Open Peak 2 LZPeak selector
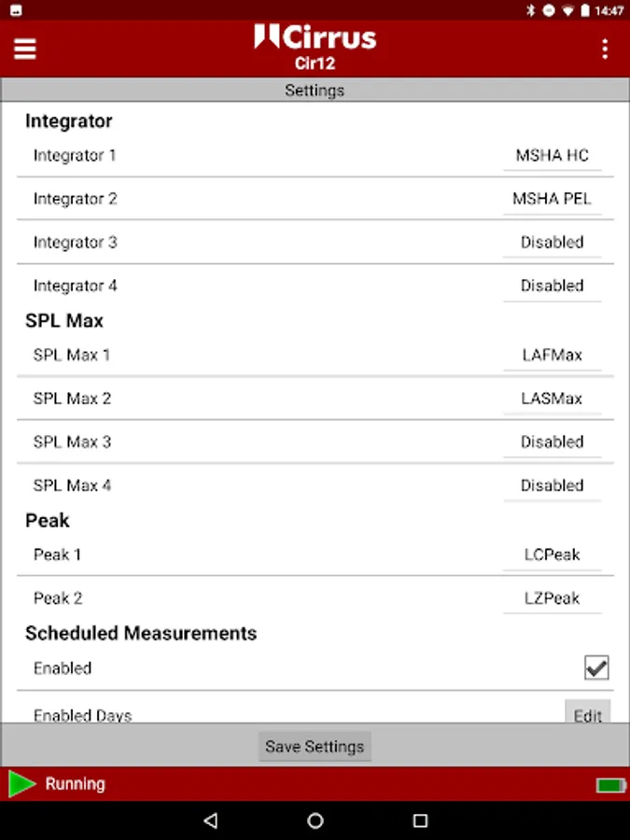630x840 pixels. pos(552,598)
